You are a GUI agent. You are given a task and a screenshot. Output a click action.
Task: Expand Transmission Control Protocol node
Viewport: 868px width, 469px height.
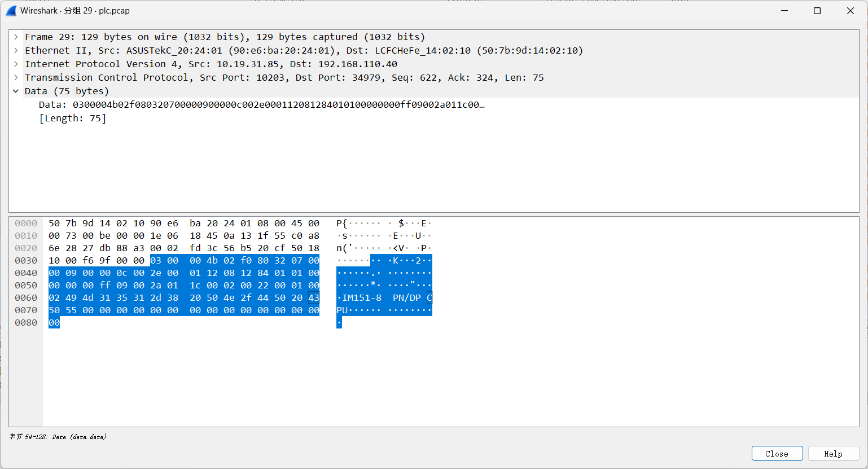[x=16, y=77]
